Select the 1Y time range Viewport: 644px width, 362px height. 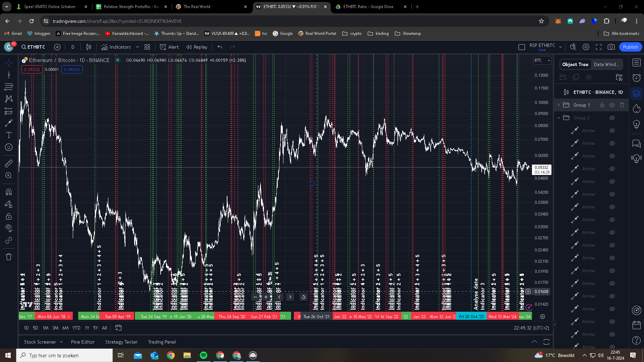(x=87, y=328)
